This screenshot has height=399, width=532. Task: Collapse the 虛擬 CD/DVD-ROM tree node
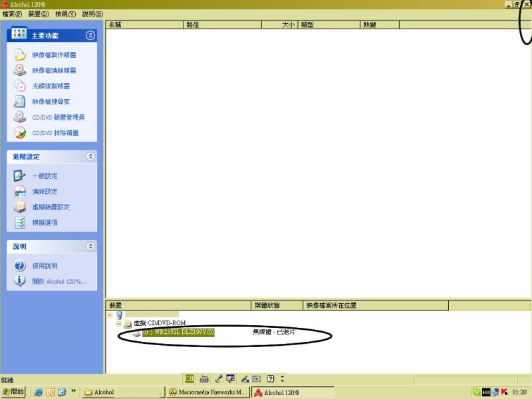(118, 323)
